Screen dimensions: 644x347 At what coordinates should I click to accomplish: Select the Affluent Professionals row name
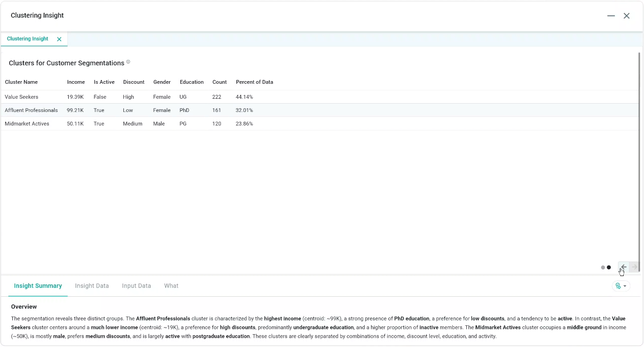coord(31,110)
